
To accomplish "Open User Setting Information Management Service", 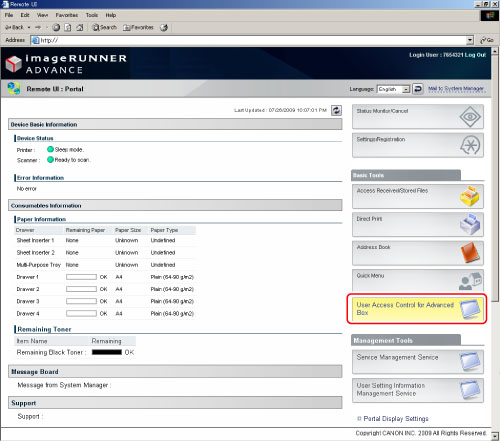I will click(418, 391).
